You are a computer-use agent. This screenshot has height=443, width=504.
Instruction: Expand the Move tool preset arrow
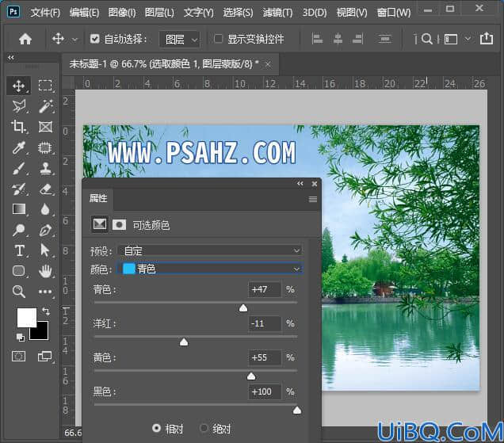coord(74,40)
